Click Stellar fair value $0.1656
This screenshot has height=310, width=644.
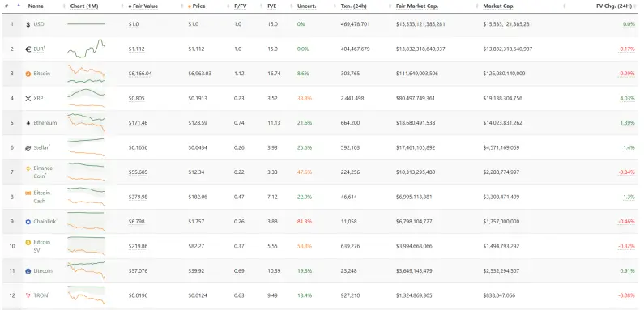pos(138,148)
